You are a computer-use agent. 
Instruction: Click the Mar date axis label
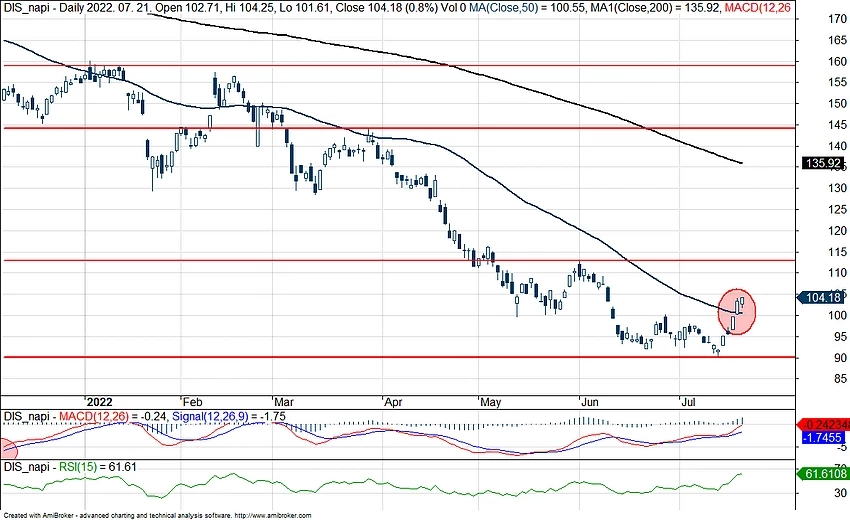click(284, 402)
